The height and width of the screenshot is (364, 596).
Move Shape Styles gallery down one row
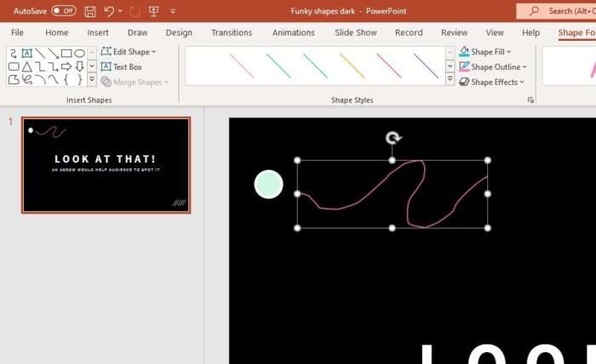click(x=450, y=66)
